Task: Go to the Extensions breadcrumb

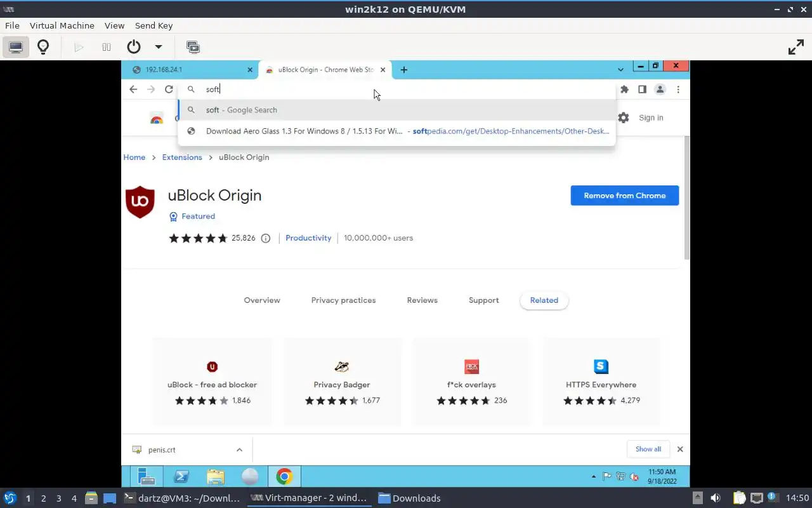Action: 182,157
